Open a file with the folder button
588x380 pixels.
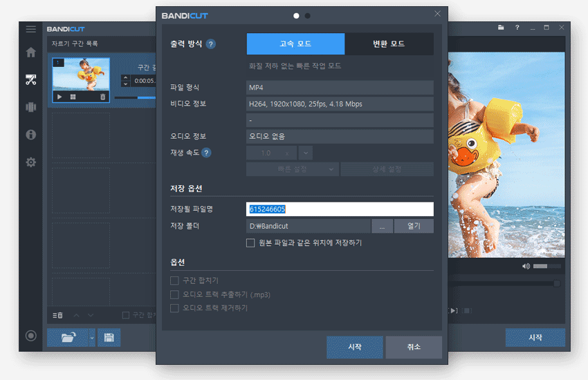[x=68, y=337]
